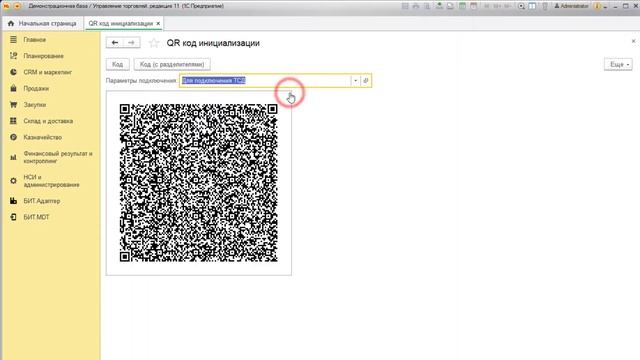
Task: Click the QR code image
Action: click(199, 182)
